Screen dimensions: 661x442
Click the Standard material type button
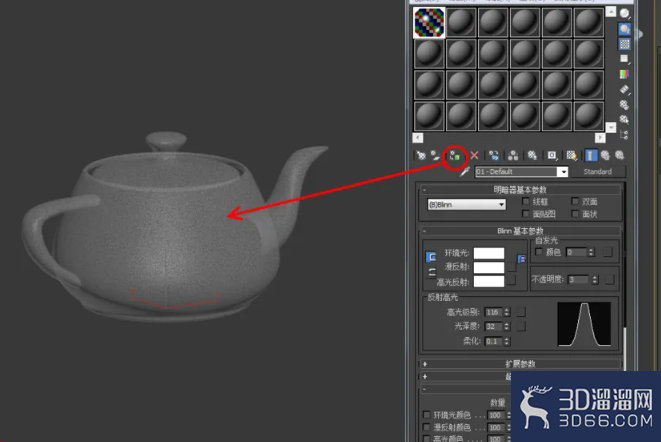[598, 172]
